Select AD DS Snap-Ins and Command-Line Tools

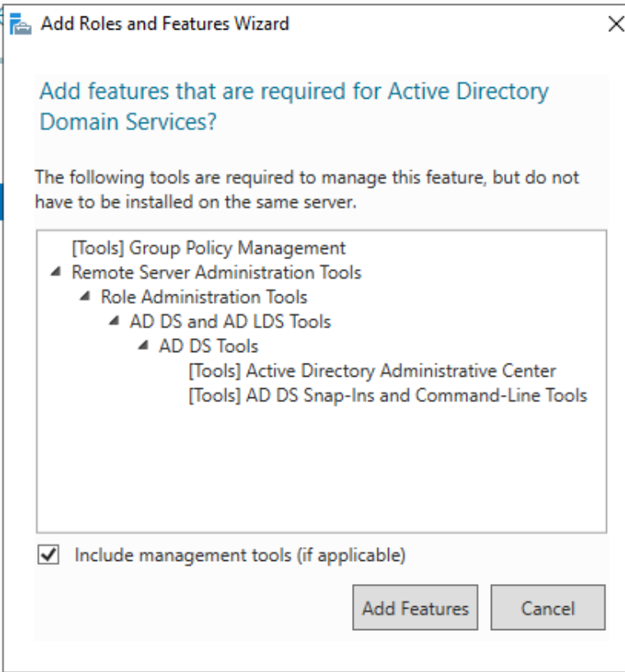click(387, 396)
